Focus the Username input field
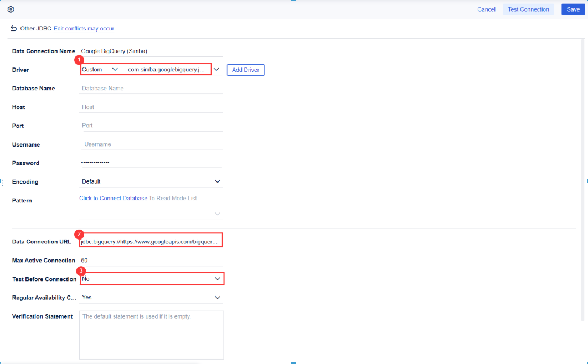Viewport: 588px width, 364px height. pyautogui.click(x=151, y=144)
